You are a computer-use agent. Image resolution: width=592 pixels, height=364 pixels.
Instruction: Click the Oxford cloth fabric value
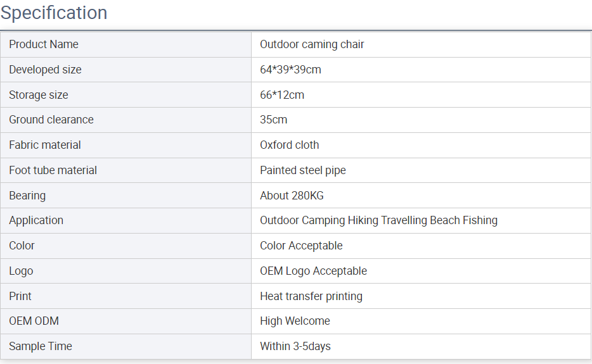coord(289,145)
